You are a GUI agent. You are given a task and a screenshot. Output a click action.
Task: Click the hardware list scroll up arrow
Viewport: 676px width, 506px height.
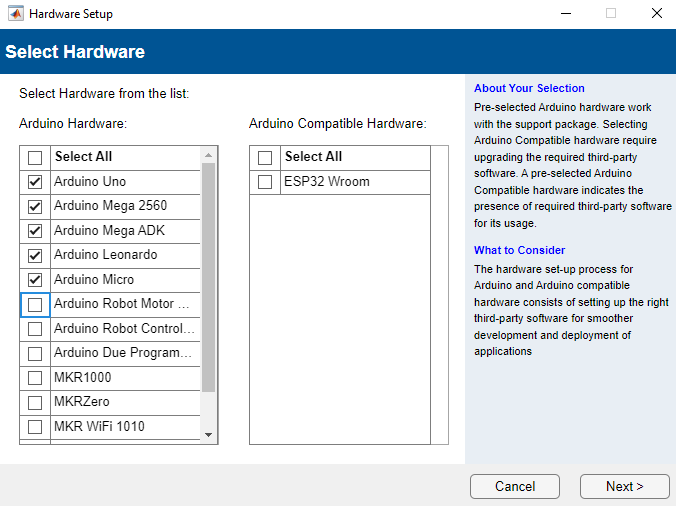tap(209, 155)
